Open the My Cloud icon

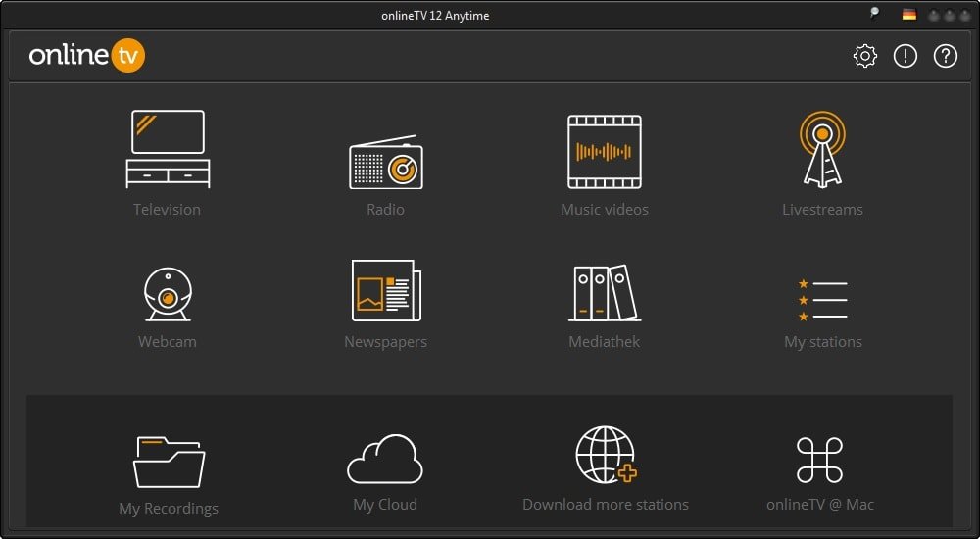click(385, 460)
